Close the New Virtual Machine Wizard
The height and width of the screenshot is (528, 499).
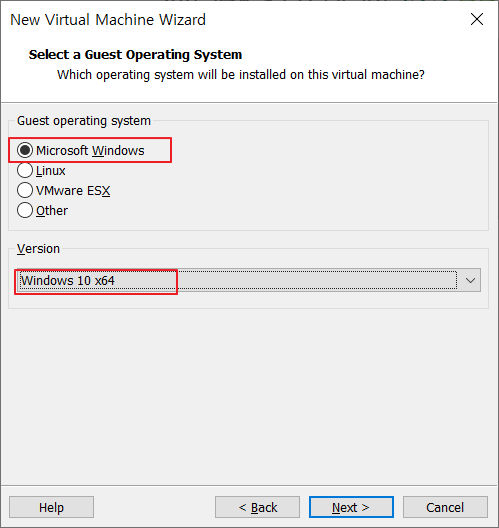[x=477, y=20]
